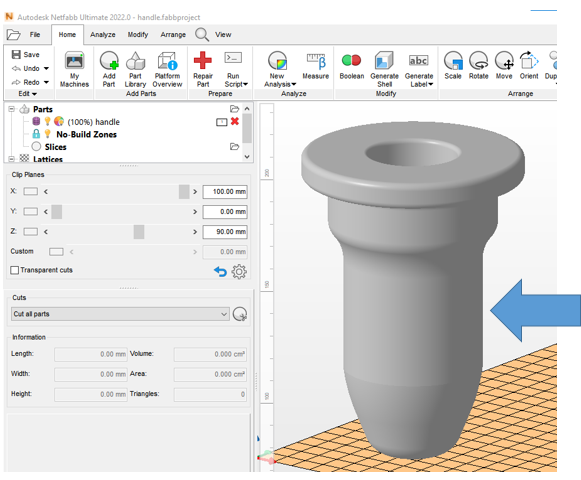This screenshot has width=581, height=480.
Task: Click the folder icon in Slices row
Action: pos(234,146)
